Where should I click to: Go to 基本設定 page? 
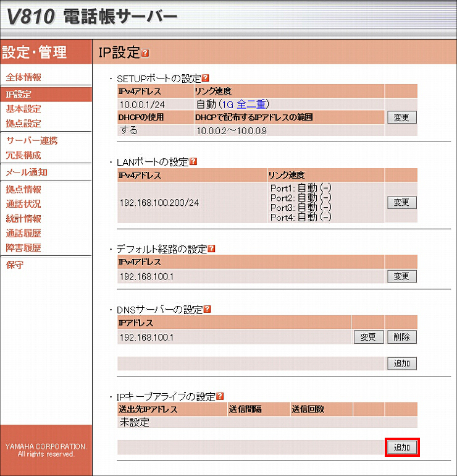[23, 109]
